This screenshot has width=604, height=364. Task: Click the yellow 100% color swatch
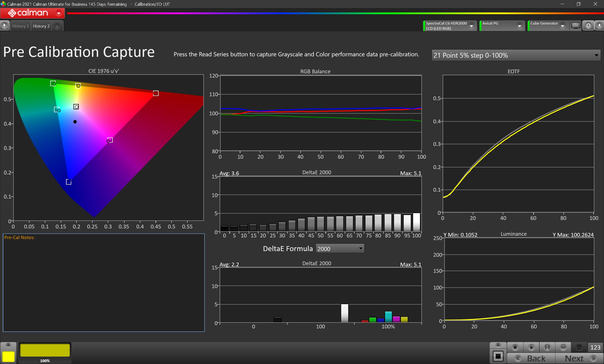(45, 350)
